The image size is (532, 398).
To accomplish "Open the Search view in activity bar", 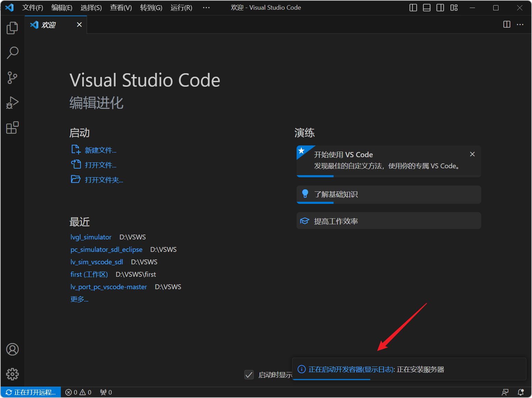I will click(12, 53).
